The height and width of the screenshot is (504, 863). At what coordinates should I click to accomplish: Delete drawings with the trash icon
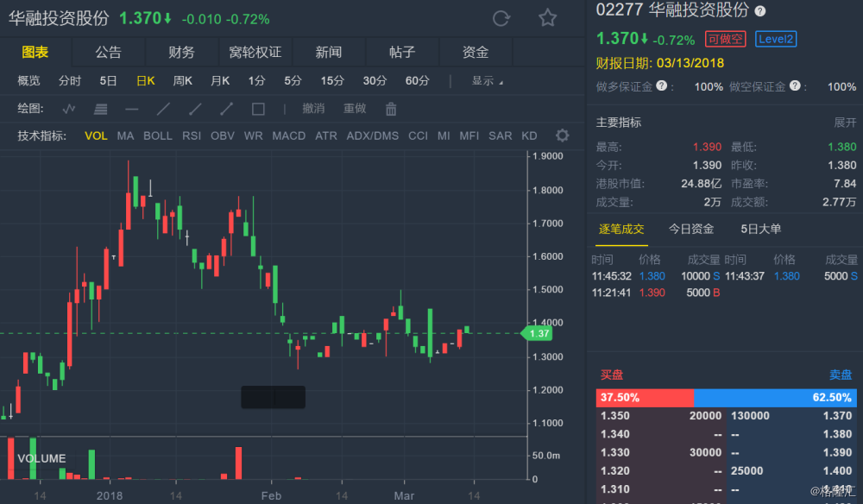pyautogui.click(x=391, y=109)
